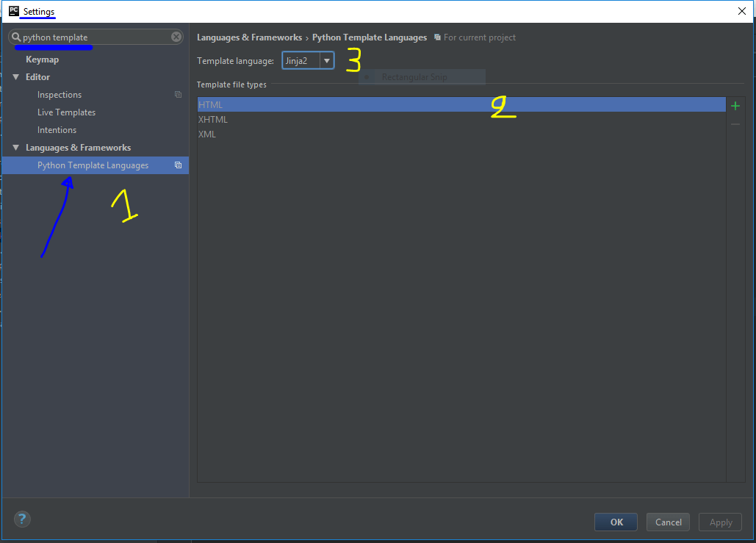
Task: Click the Apply button
Action: 720,522
